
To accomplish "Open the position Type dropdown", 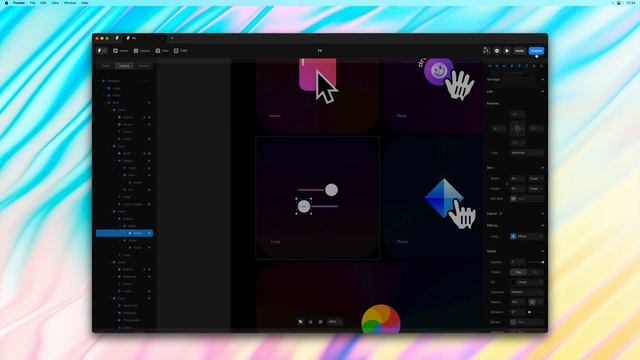I will 527,153.
